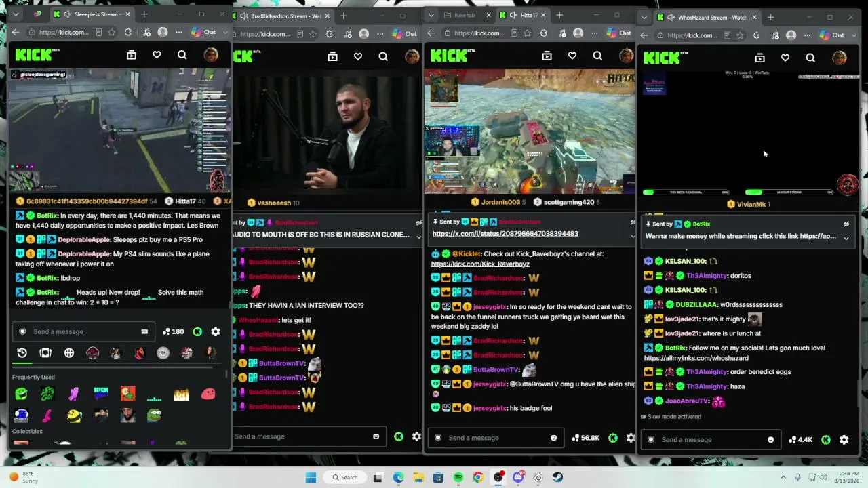Pick the green KICK logo emote
The image size is (868, 488).
point(101,393)
